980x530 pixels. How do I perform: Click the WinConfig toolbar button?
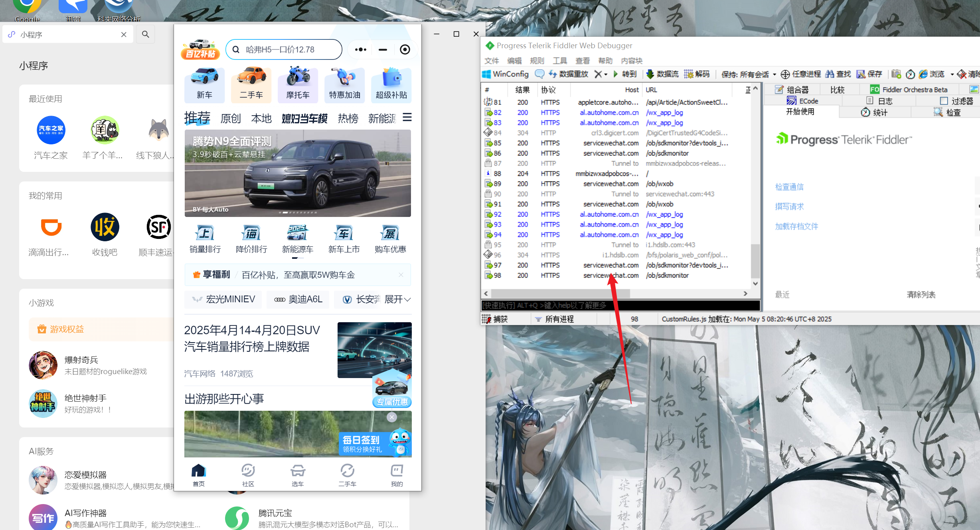(x=505, y=74)
